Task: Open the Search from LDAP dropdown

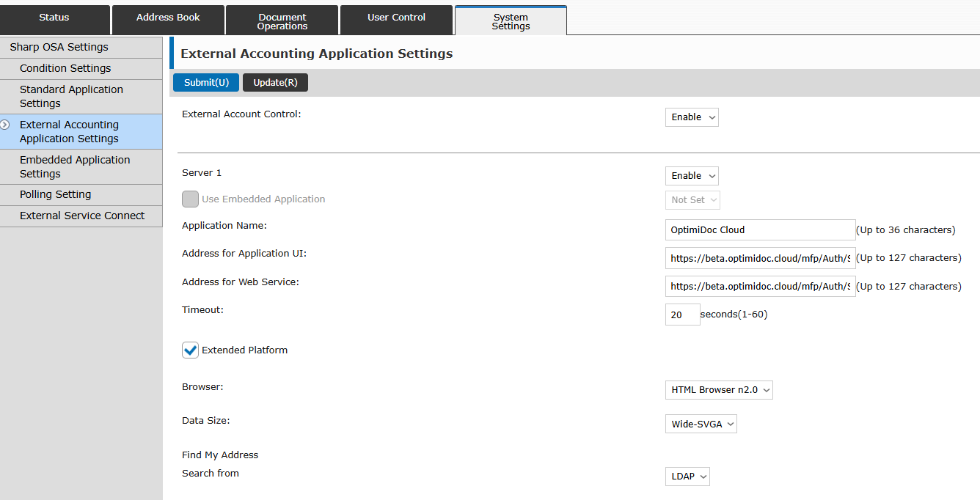Action: click(x=687, y=477)
